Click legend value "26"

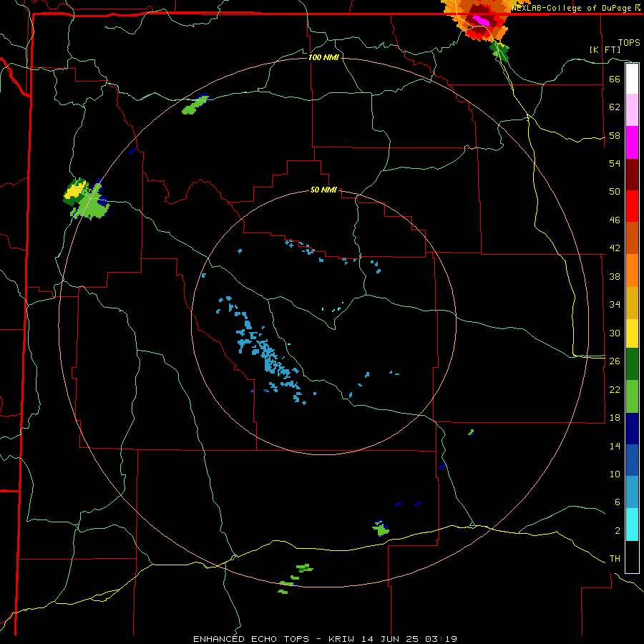615,361
